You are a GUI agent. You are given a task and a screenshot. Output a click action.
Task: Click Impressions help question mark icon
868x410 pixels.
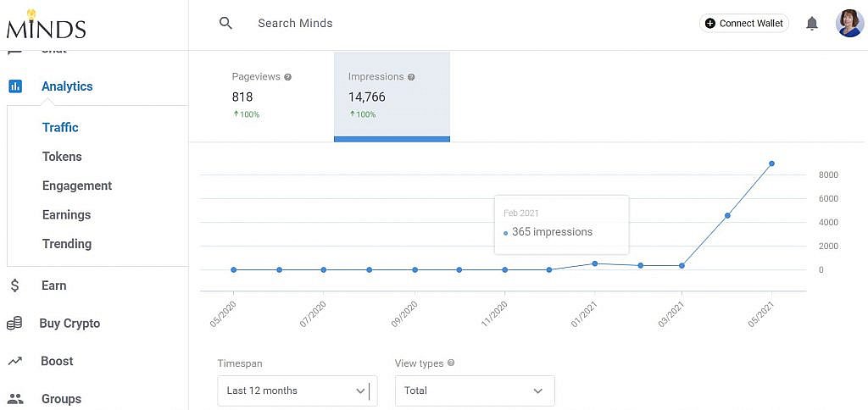click(x=411, y=77)
